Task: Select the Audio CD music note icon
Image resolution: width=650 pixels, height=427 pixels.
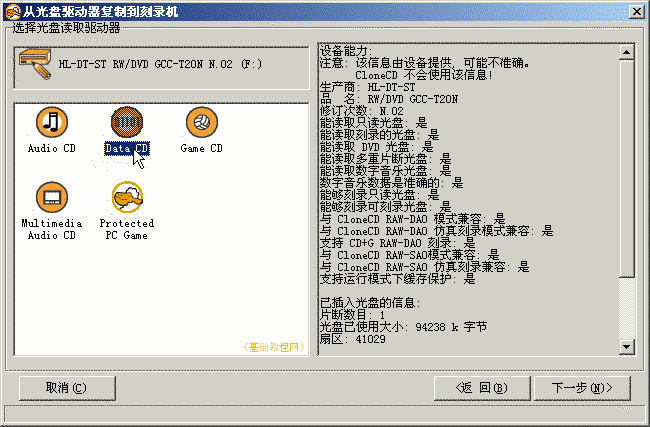Action: (52, 122)
